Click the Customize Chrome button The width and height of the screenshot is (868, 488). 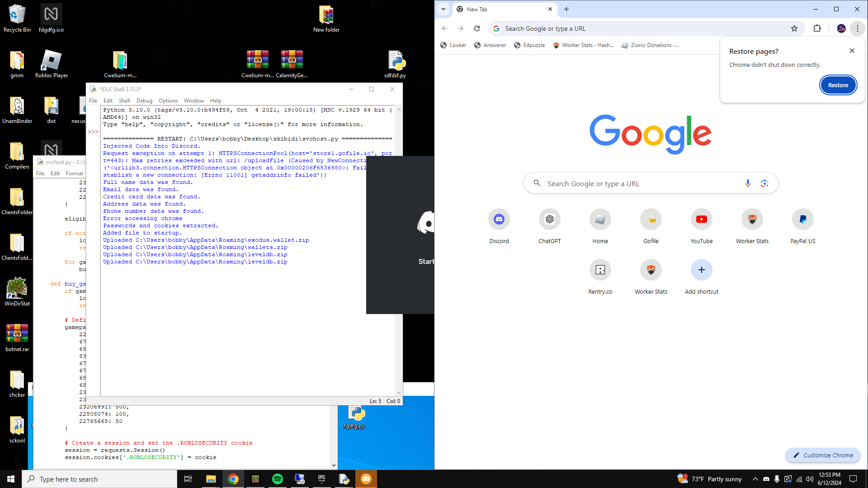823,455
